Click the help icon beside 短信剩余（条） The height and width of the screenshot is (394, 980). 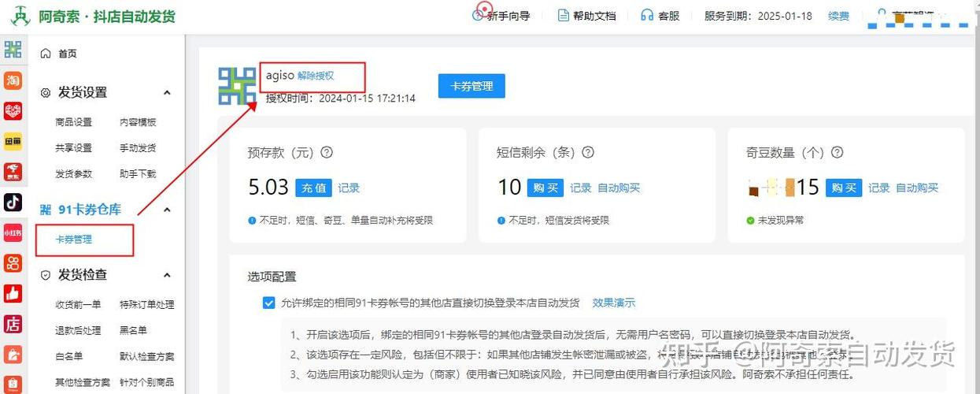pyautogui.click(x=587, y=153)
